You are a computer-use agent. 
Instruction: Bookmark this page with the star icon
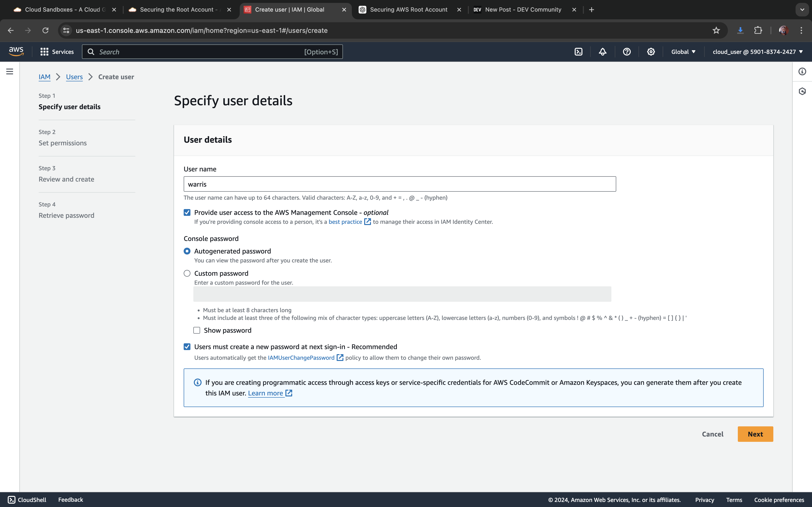pyautogui.click(x=716, y=30)
